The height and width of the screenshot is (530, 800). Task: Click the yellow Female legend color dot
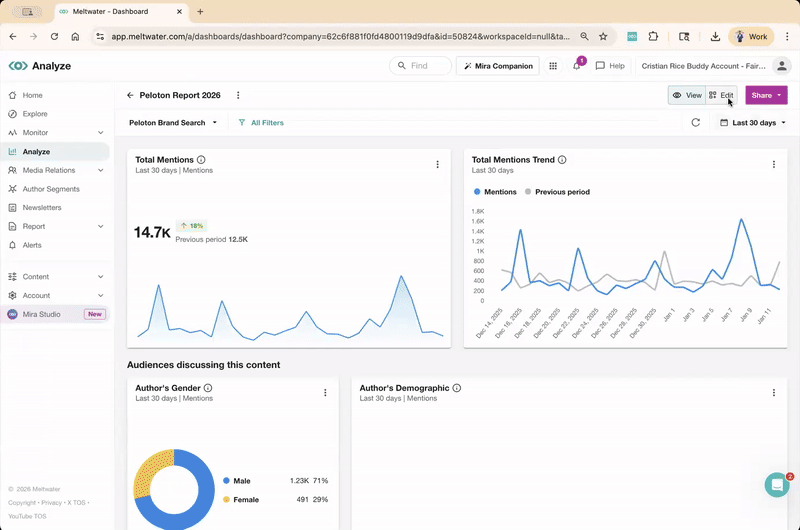[x=226, y=499]
